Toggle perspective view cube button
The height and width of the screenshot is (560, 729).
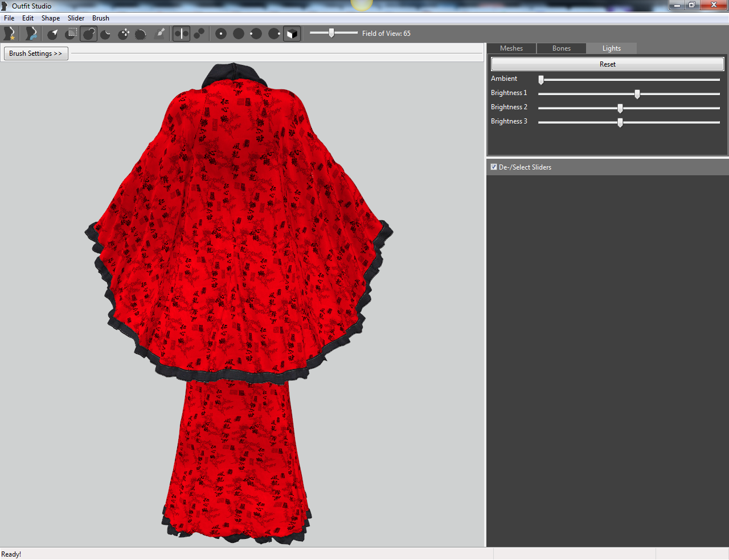tap(292, 34)
